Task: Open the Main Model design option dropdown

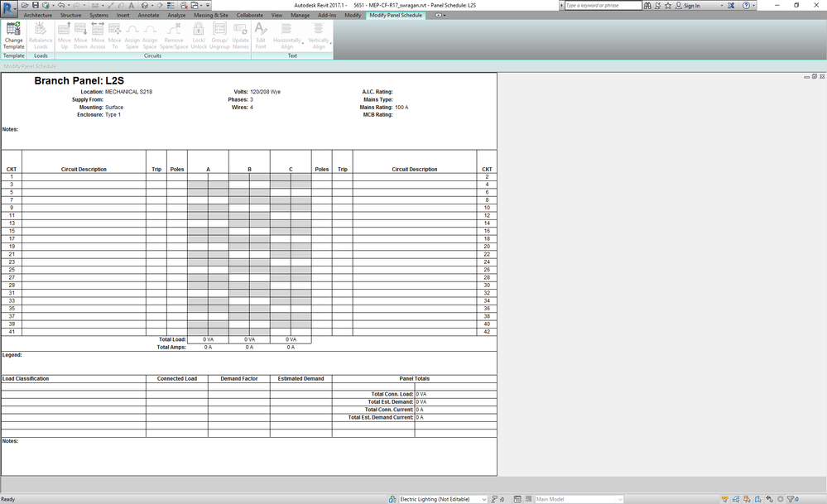Action: click(620, 499)
